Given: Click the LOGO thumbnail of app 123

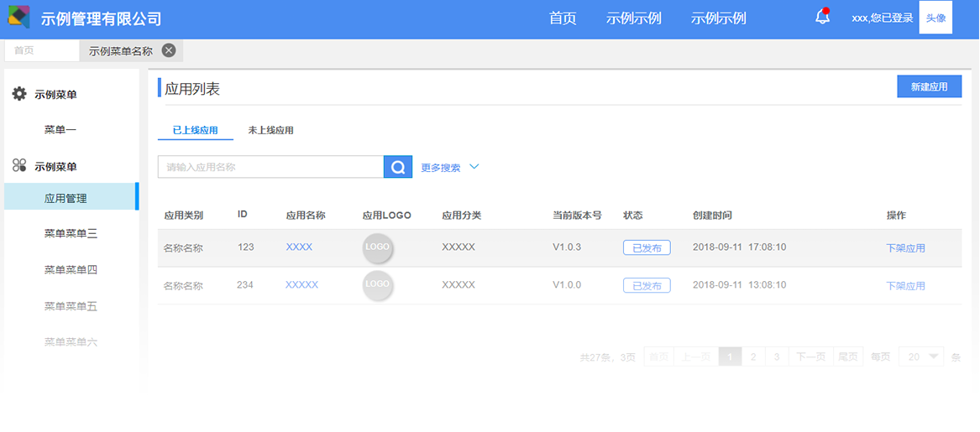Looking at the screenshot, I should [x=378, y=247].
